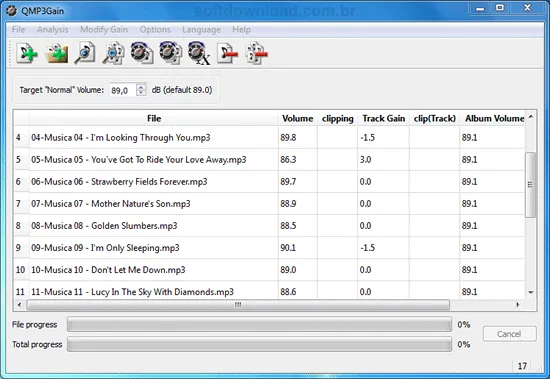
Task: Open the Modify Gain menu
Action: click(104, 29)
